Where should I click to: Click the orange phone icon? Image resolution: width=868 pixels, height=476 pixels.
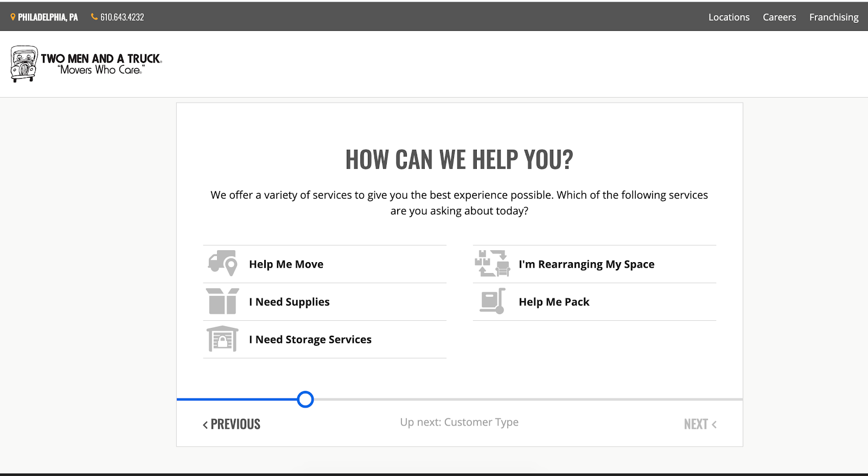[x=94, y=17]
